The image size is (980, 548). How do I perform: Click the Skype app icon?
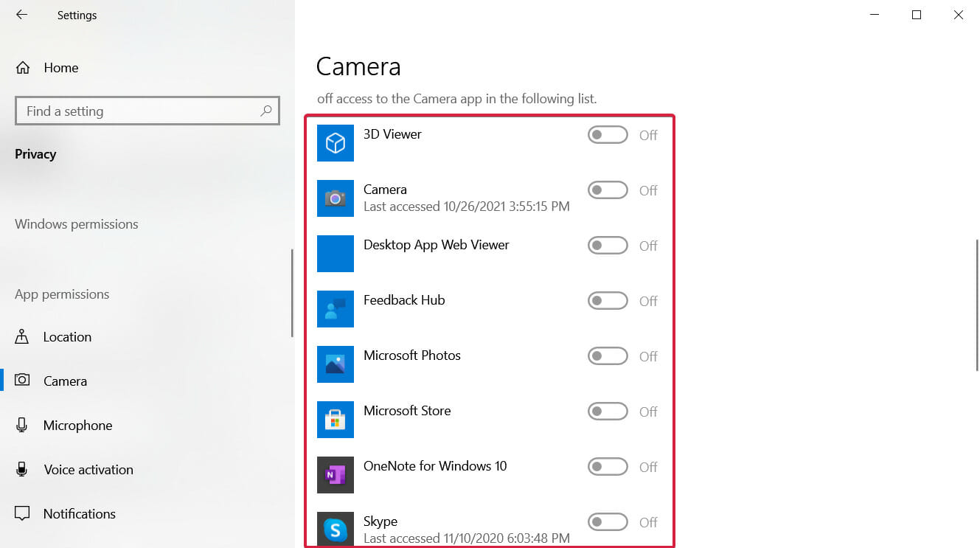pos(336,530)
